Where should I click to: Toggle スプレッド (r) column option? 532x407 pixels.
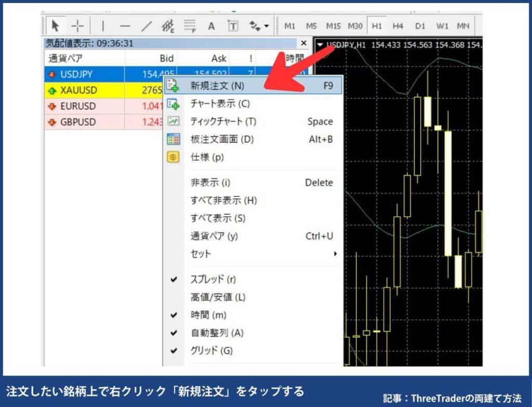253,279
